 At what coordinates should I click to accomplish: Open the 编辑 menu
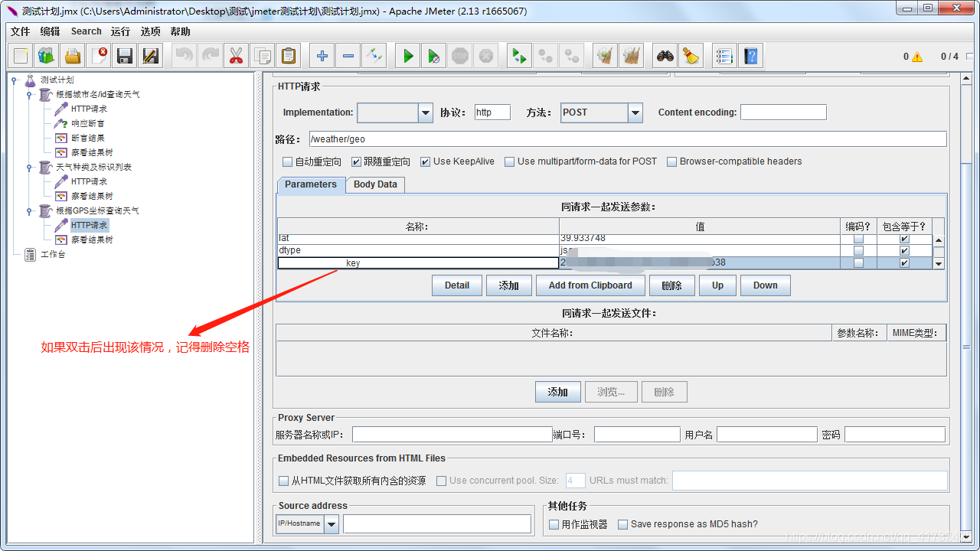point(50,31)
